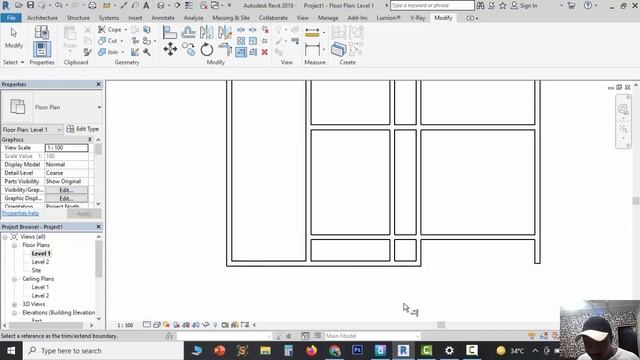This screenshot has width=640, height=360.
Task: Select the Offset tool
Action: (x=188, y=32)
